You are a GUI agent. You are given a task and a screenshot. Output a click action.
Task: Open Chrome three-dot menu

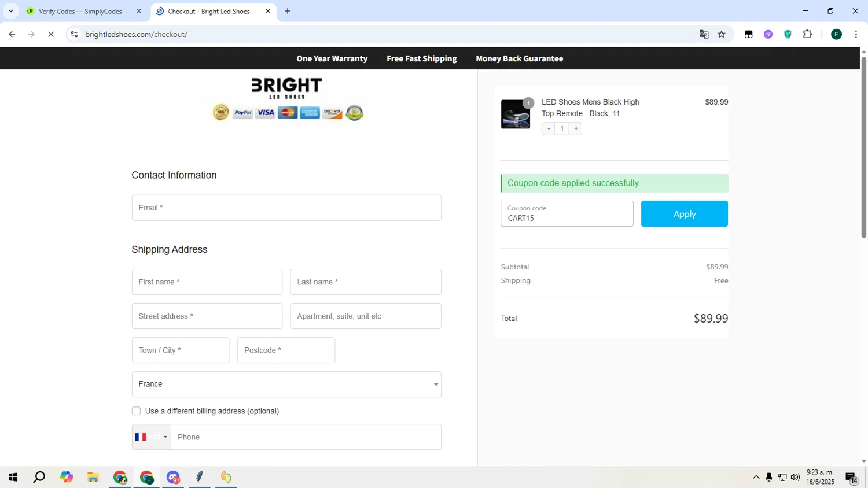856,34
